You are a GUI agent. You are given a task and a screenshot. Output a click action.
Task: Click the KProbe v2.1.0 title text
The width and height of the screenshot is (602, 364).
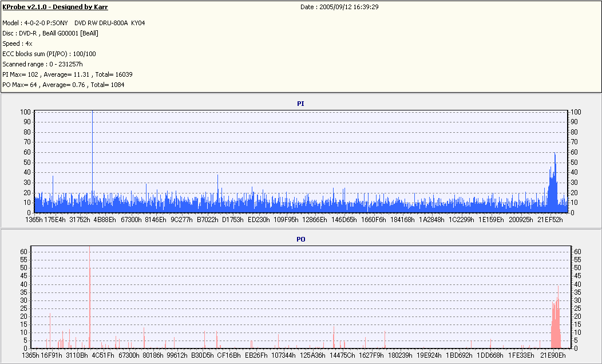click(56, 7)
